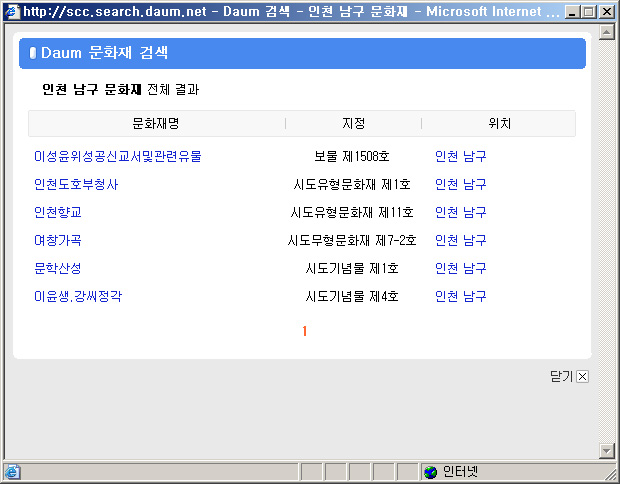Click the 시도무형문화재 제7-2호 designation text
This screenshot has width=620, height=484.
(x=352, y=240)
